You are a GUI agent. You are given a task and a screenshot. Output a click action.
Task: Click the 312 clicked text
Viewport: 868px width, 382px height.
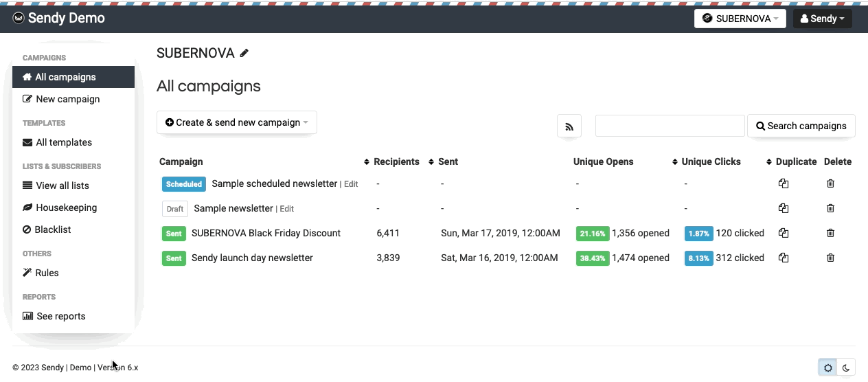tap(740, 258)
